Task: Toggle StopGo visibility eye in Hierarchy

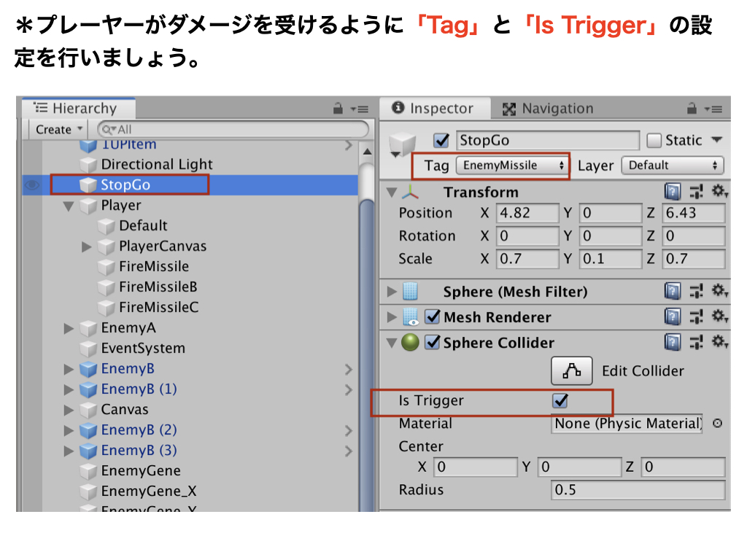Action: [x=32, y=184]
